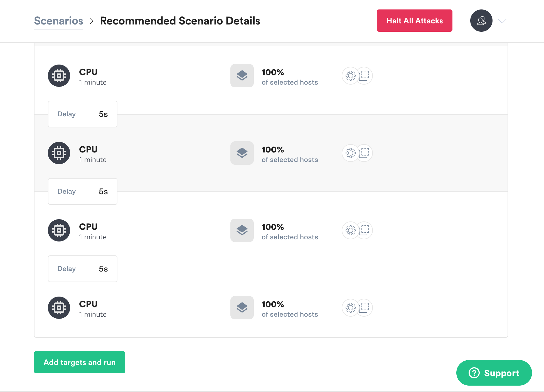Click '1 minute' under the third CPU
This screenshot has width=544, height=392.
click(93, 237)
